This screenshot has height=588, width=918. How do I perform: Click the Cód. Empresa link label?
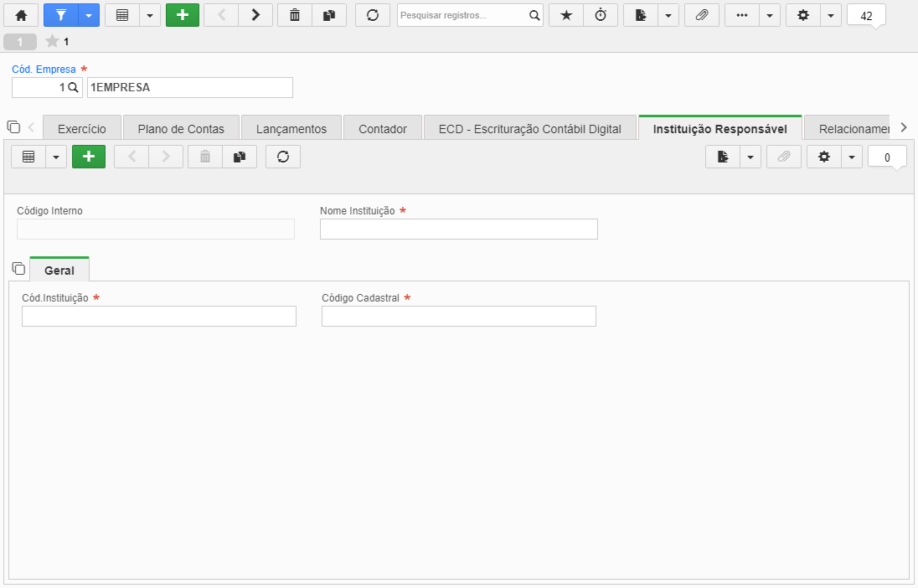44,70
